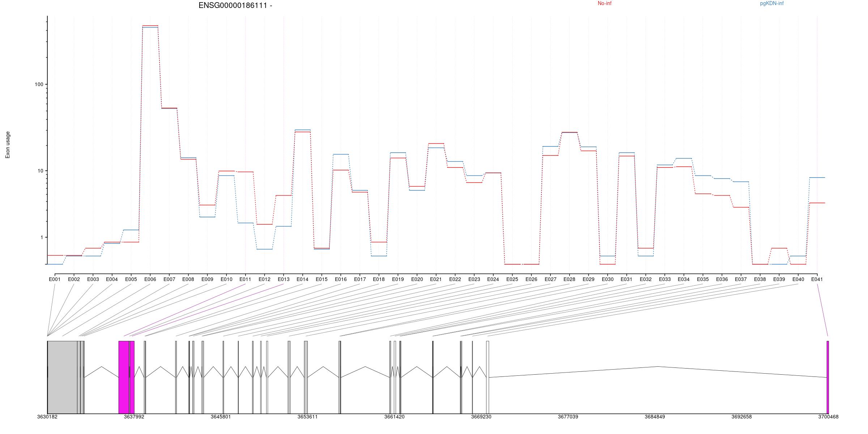Click exon label E003
The image size is (868, 434).
pyautogui.click(x=93, y=279)
